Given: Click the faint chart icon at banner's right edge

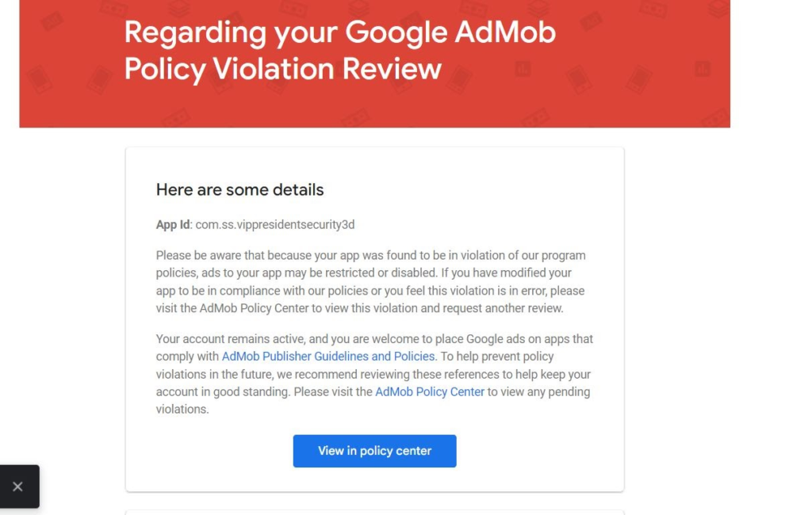Looking at the screenshot, I should (x=702, y=69).
